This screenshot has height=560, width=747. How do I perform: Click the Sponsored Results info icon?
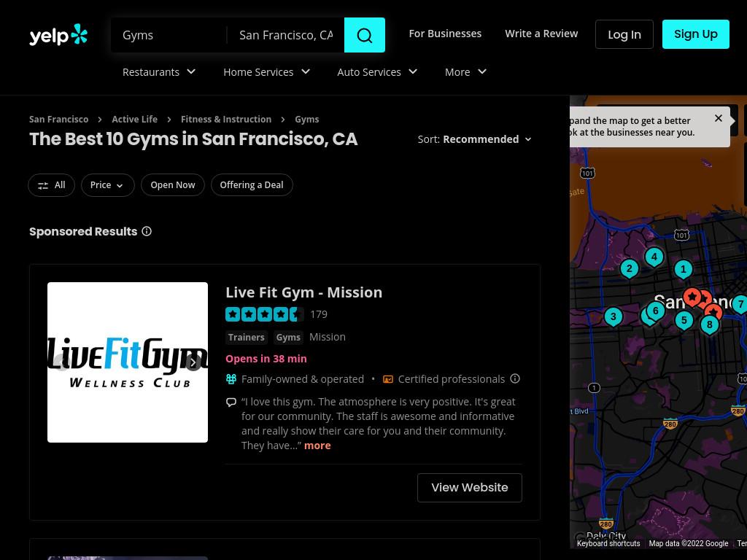(x=147, y=231)
